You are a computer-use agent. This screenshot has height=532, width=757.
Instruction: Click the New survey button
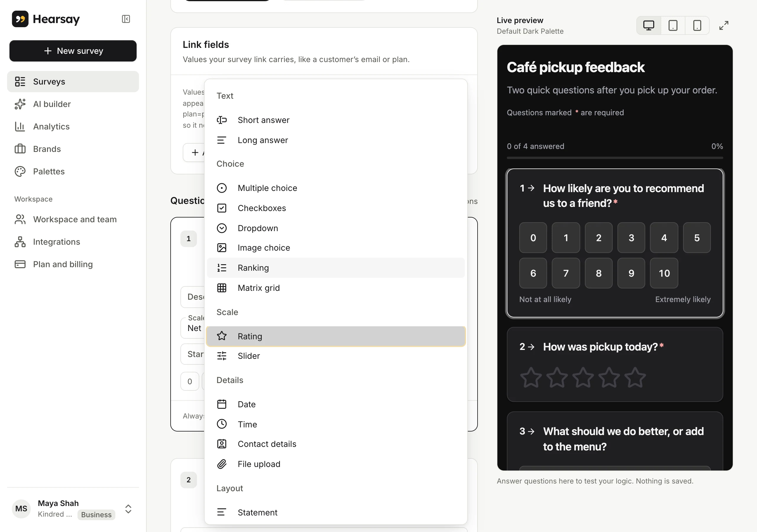tap(73, 51)
